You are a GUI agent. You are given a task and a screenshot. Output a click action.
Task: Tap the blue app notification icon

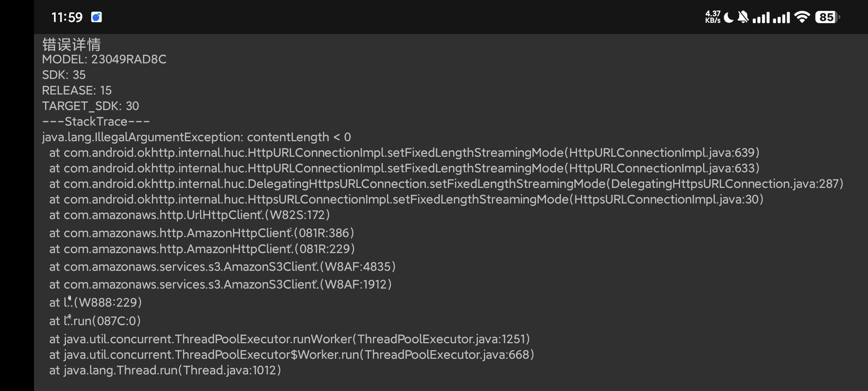tap(97, 17)
